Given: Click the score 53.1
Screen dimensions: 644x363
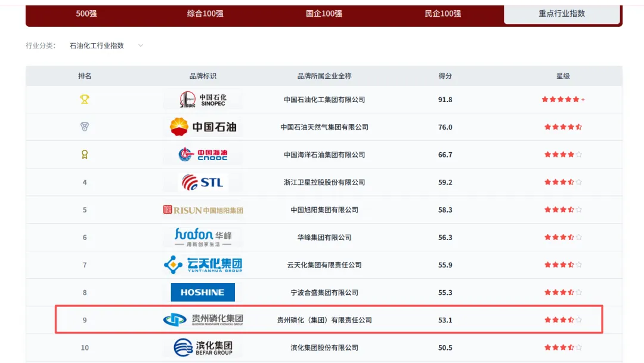Looking at the screenshot, I should pos(445,320).
